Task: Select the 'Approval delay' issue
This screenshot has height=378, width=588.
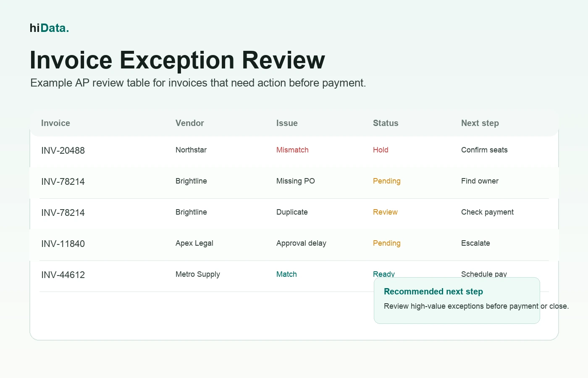Action: click(x=301, y=243)
